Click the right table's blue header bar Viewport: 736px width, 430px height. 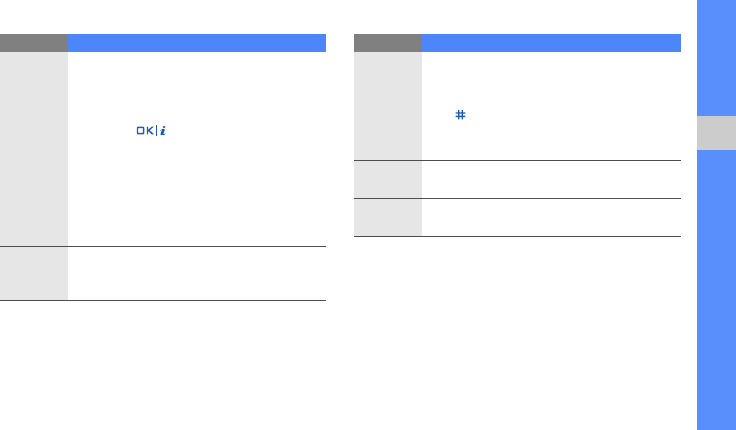click(551, 43)
